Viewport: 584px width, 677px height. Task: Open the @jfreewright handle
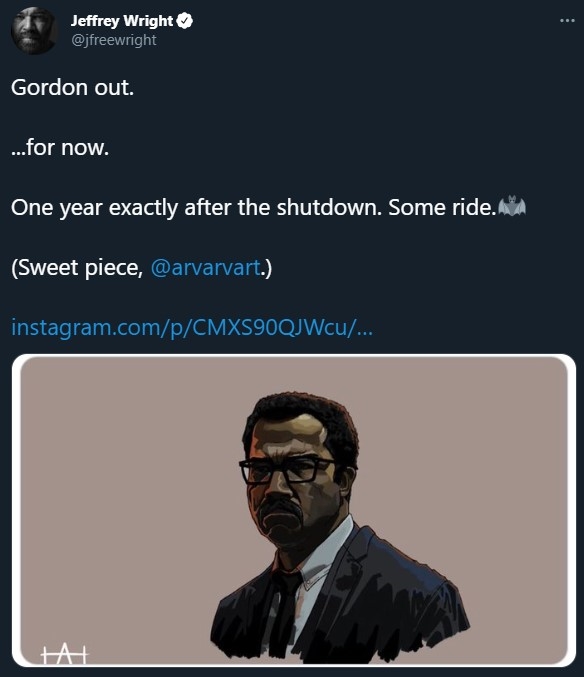pos(114,40)
